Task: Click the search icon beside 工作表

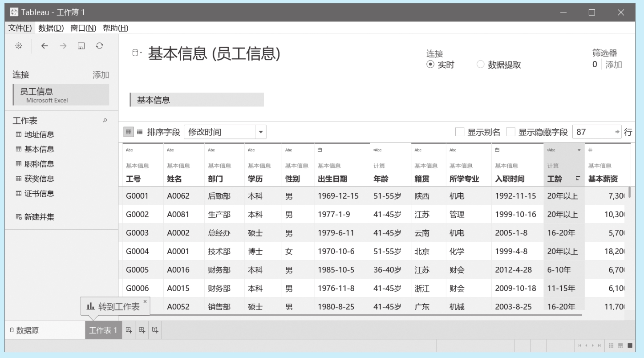Action: (105, 120)
